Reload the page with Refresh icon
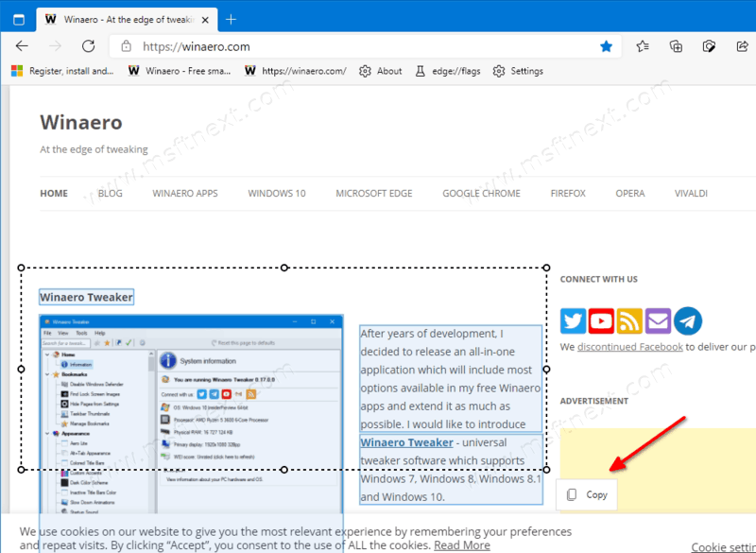 coord(88,45)
